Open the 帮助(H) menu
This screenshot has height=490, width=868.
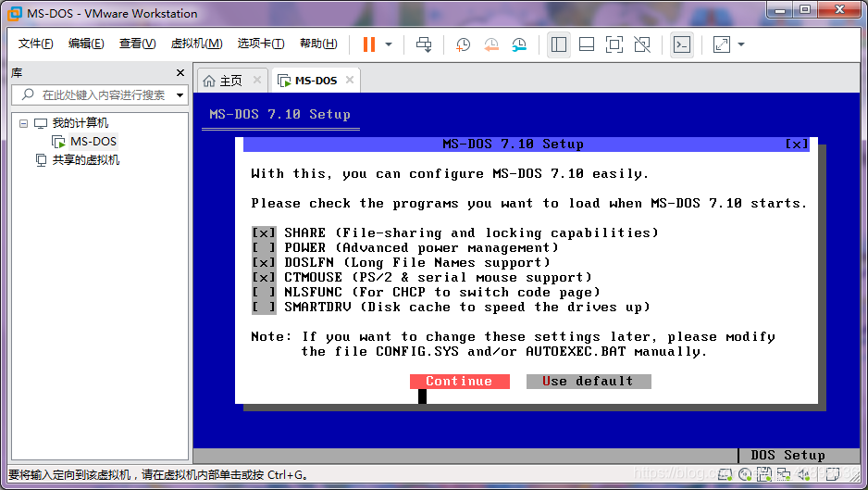318,44
